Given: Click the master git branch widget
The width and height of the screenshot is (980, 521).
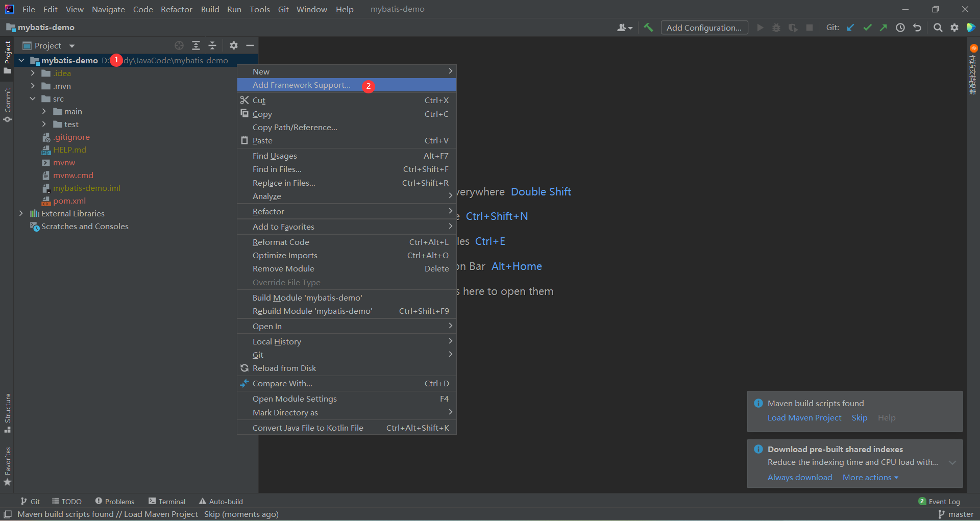Looking at the screenshot, I should [956, 514].
